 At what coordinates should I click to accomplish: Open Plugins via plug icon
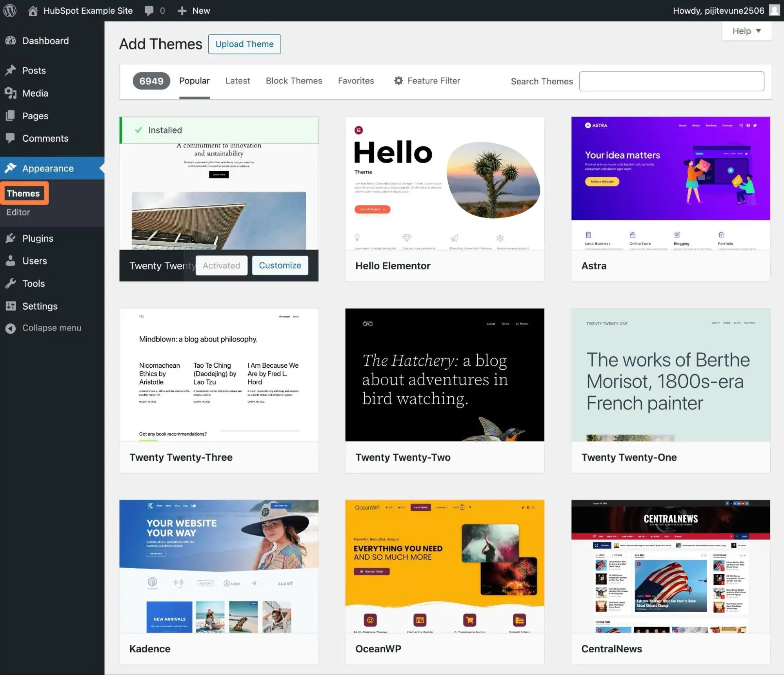[11, 238]
